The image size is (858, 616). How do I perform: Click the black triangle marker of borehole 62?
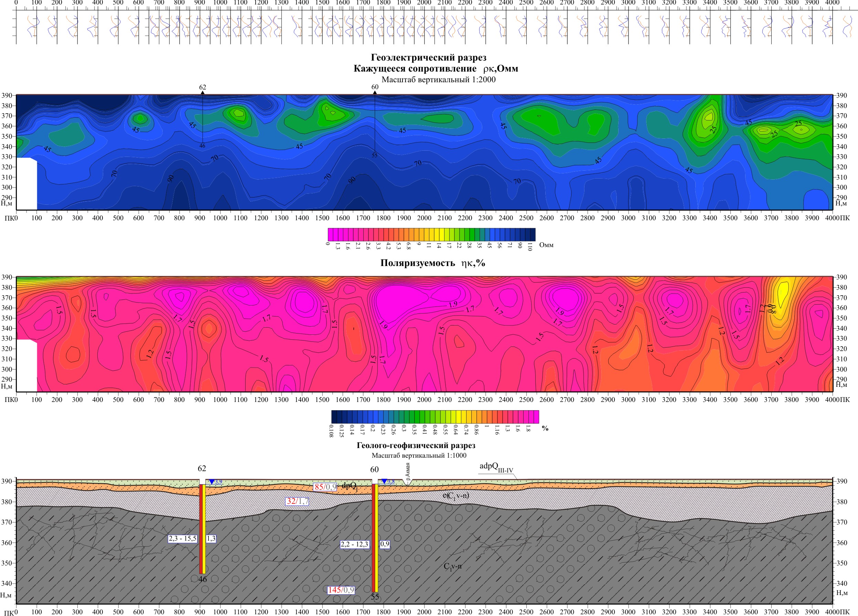click(x=202, y=92)
